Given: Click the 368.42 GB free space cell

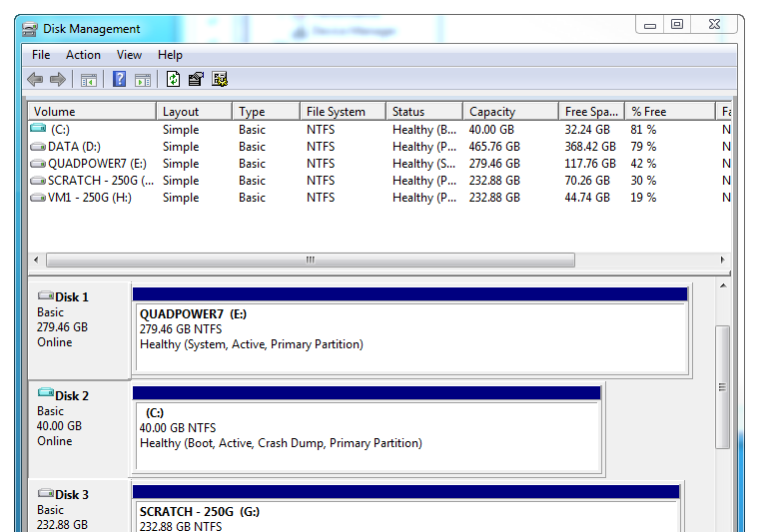Looking at the screenshot, I should (590, 147).
